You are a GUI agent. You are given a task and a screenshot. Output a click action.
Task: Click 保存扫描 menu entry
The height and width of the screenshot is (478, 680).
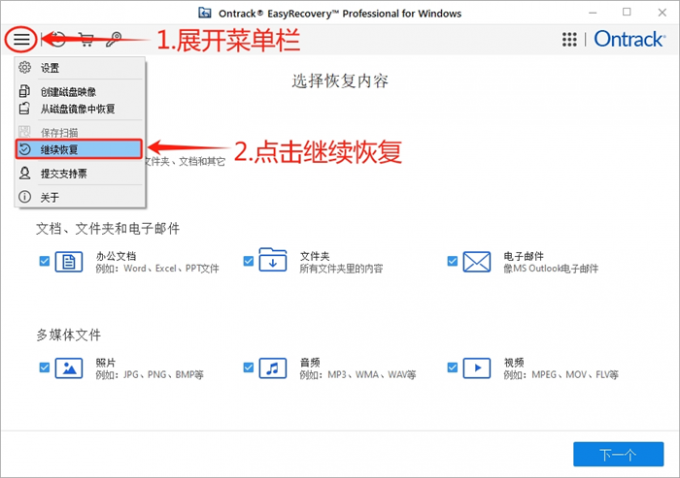coord(80,132)
